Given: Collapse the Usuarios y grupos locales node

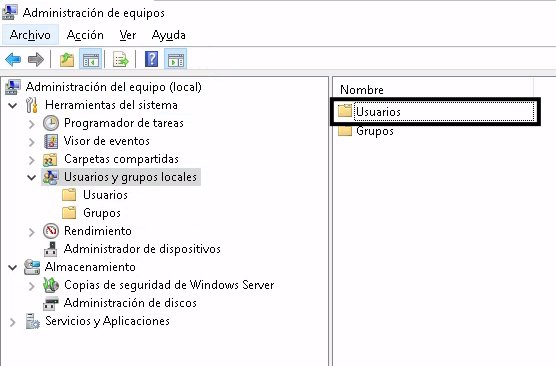Looking at the screenshot, I should 32,177.
